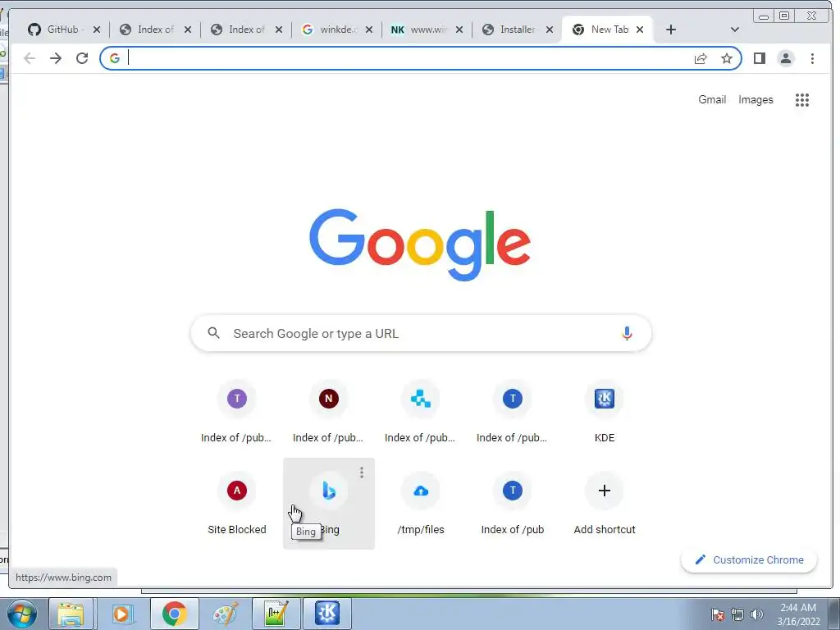Click the network tray icon

point(737,614)
